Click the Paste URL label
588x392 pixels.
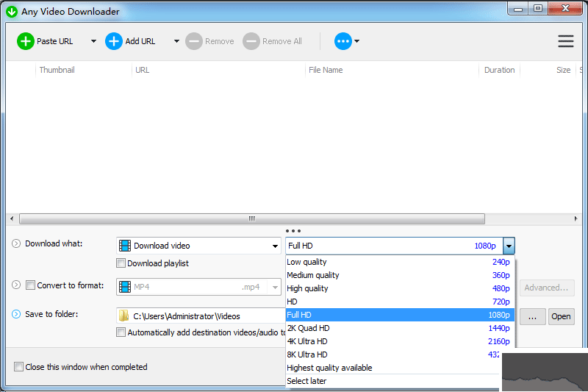[x=54, y=41]
